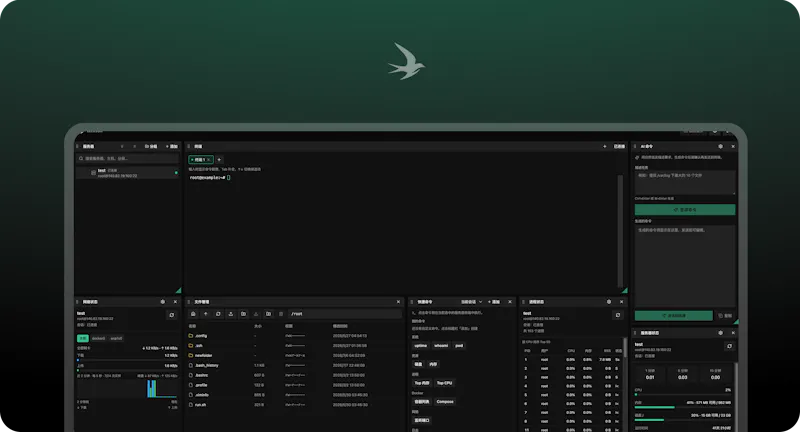Click the CPU usage progress bar
800x432 pixels.
click(x=683, y=394)
